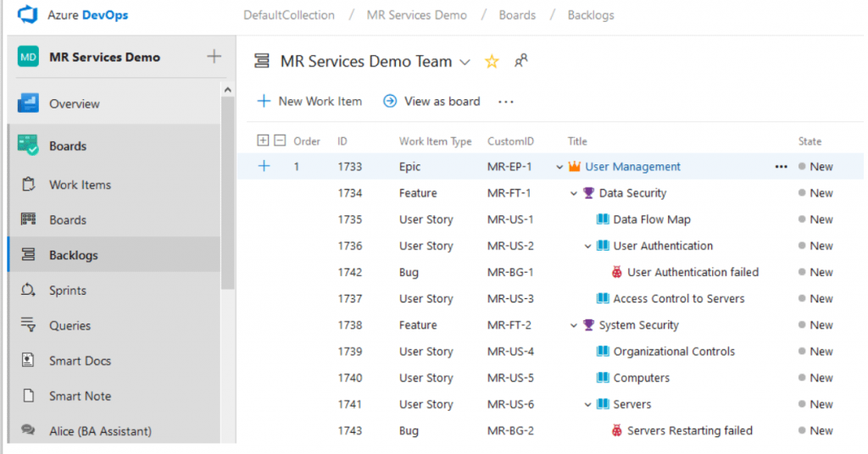This screenshot has width=868, height=454.
Task: Open toolbar more actions ellipsis
Action: click(505, 102)
